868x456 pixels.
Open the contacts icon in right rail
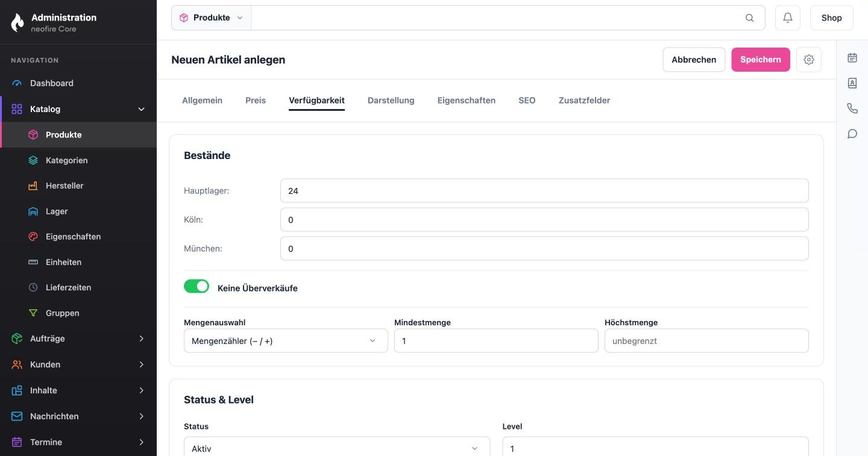852,83
